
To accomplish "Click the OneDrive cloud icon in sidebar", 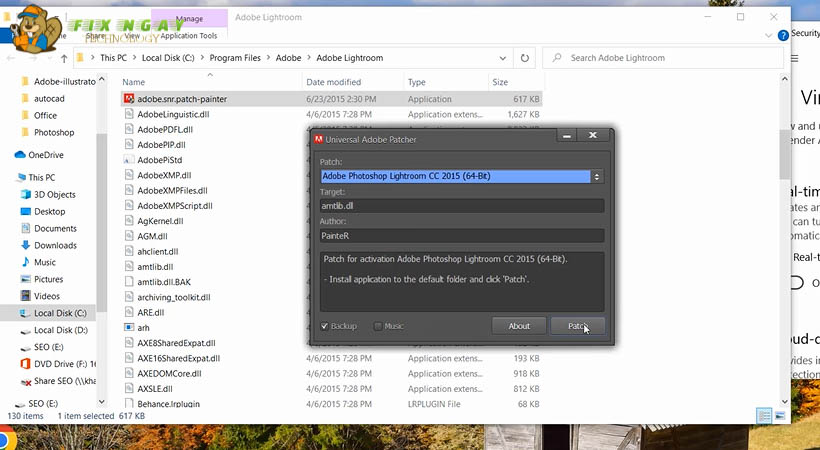I will tap(21, 155).
